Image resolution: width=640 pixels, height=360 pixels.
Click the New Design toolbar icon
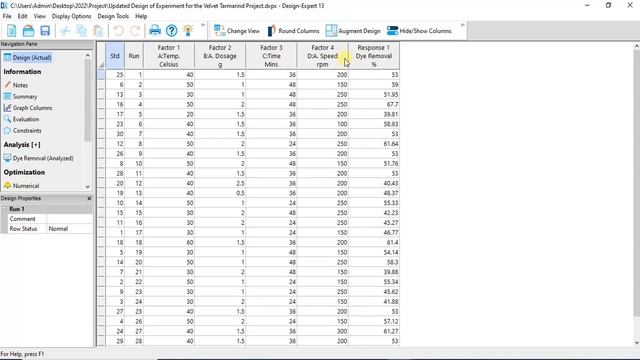click(x=11, y=31)
